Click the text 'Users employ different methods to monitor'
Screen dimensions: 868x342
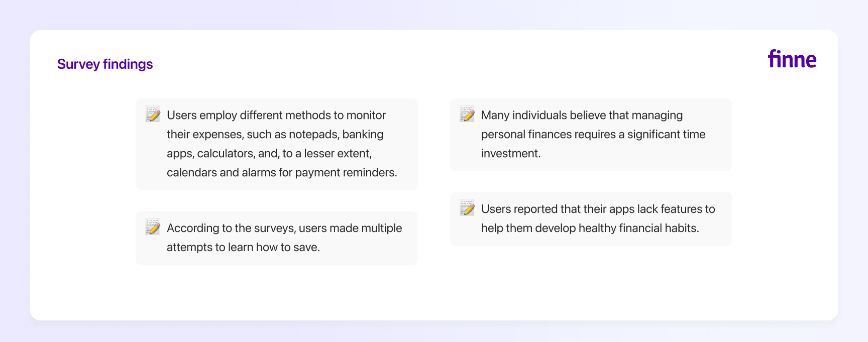276,115
